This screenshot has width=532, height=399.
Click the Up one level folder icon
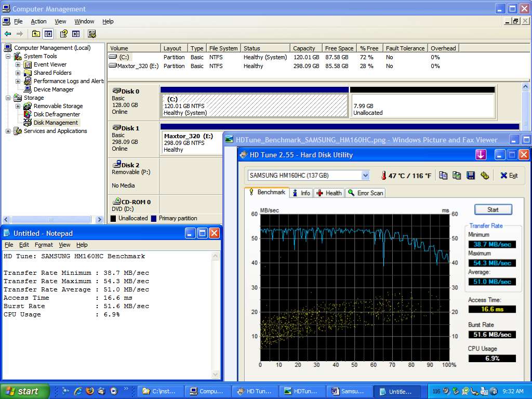[x=36, y=34]
